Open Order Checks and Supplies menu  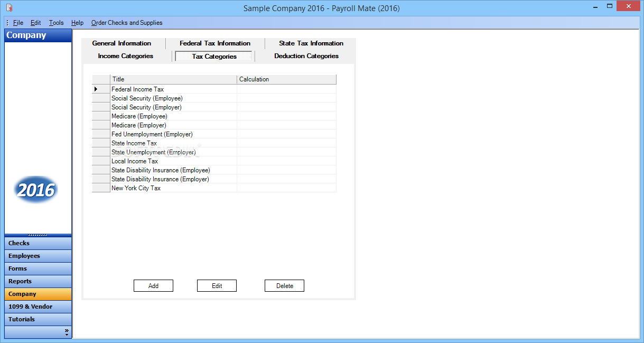127,23
